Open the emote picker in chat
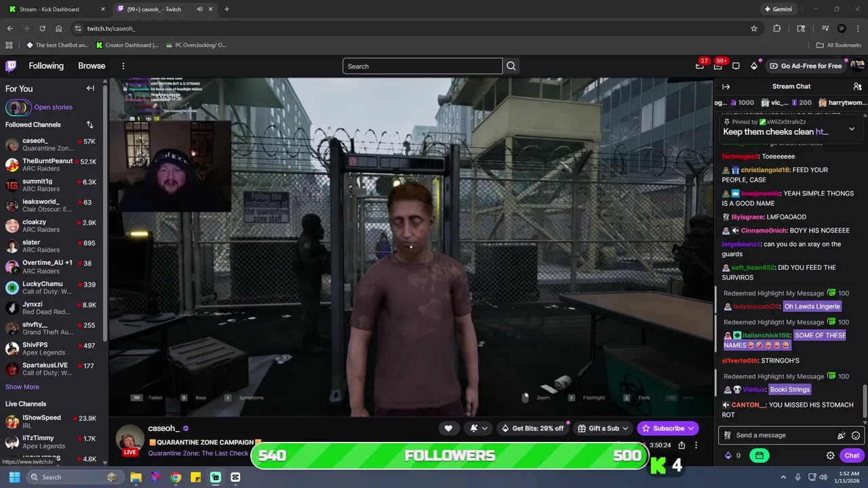868x488 pixels. pos(856,436)
